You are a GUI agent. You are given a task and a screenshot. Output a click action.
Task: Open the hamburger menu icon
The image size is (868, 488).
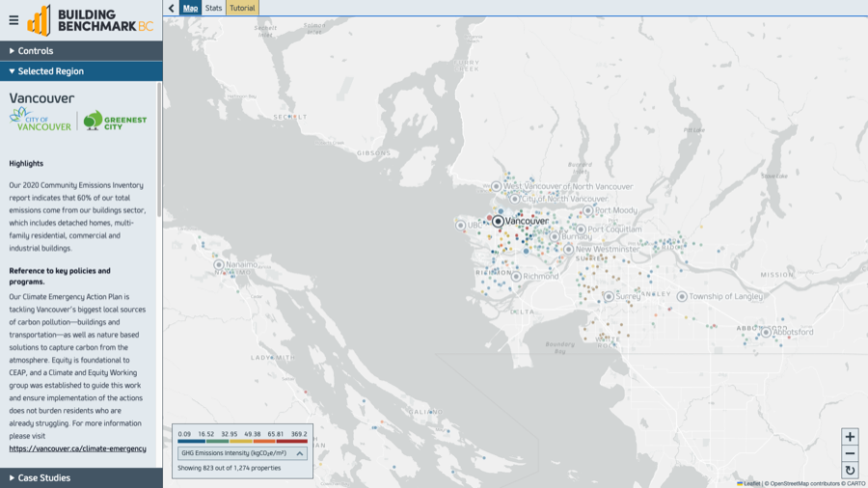14,20
